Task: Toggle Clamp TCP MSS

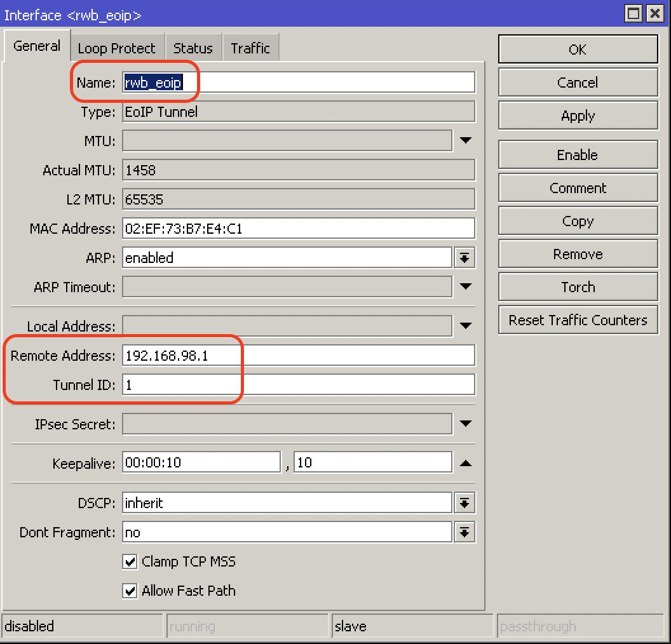Action: click(x=130, y=561)
